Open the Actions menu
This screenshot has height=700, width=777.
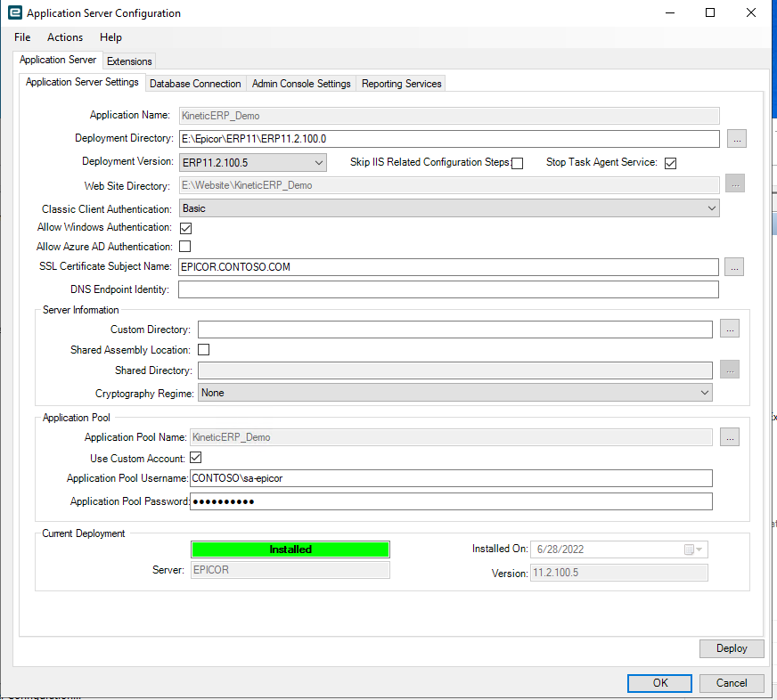[65, 37]
